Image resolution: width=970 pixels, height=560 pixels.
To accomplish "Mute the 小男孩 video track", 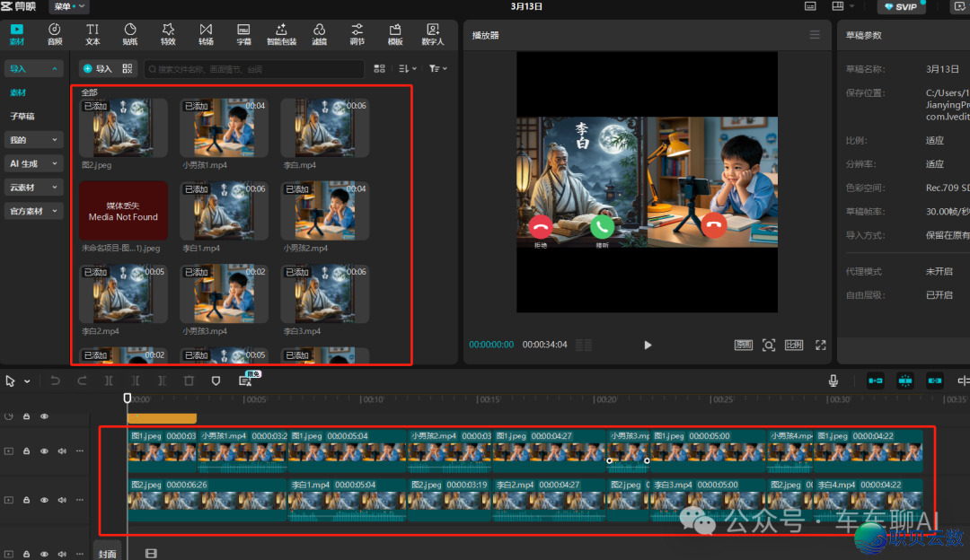I will (62, 451).
